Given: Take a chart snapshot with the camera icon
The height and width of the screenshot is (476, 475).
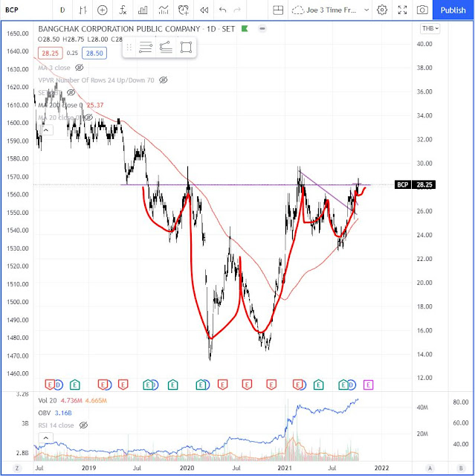Looking at the screenshot, I should click(422, 10).
